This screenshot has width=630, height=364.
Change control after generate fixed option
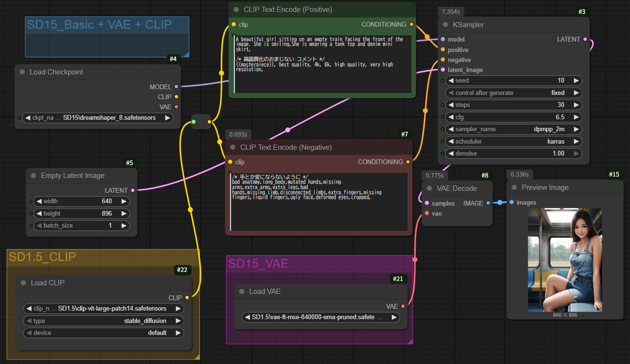tap(514, 93)
